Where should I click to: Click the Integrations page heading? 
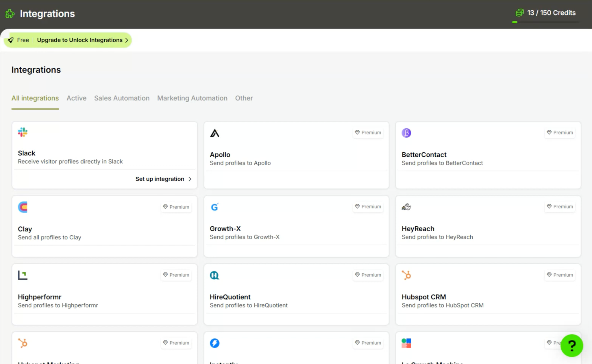(x=36, y=70)
